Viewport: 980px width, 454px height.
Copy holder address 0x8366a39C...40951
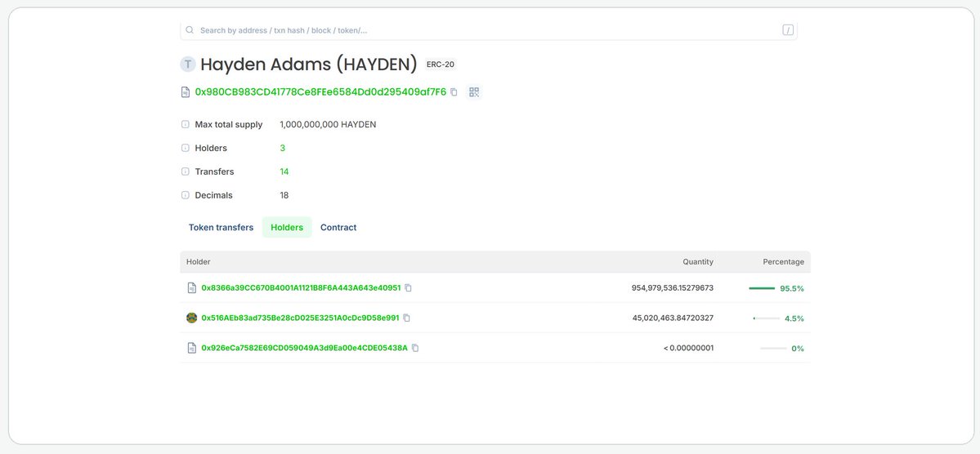click(408, 288)
